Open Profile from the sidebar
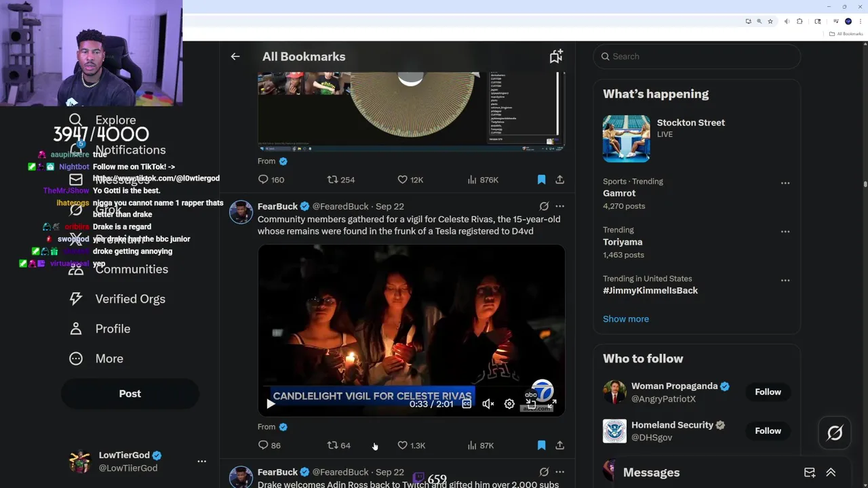Viewport: 868px width, 488px height. click(x=100, y=329)
